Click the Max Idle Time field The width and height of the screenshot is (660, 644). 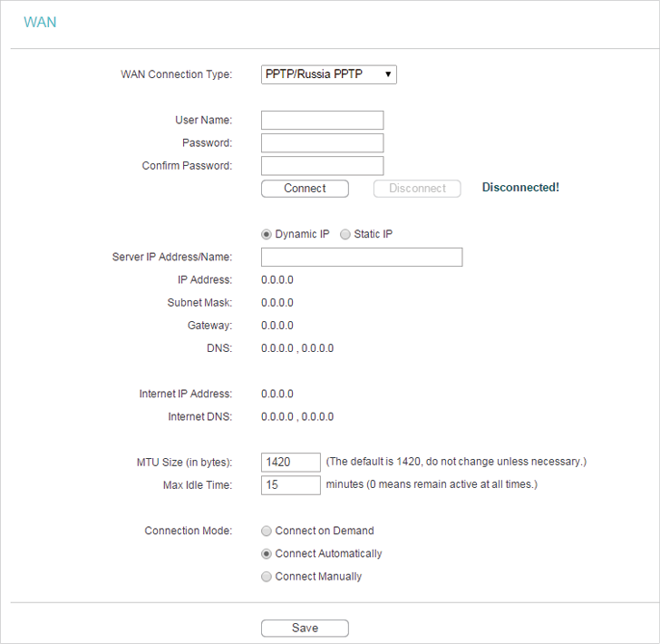point(291,484)
